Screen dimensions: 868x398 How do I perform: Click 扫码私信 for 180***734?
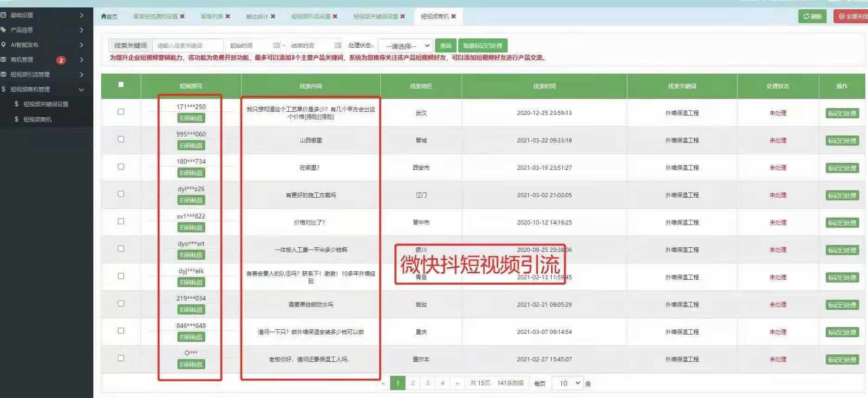[x=191, y=173]
